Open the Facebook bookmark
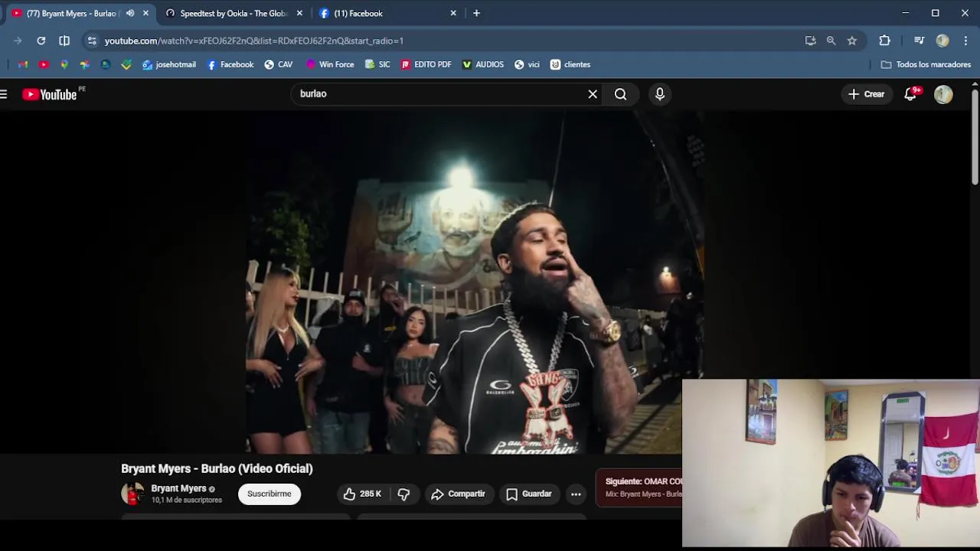980x551 pixels. click(x=230, y=64)
